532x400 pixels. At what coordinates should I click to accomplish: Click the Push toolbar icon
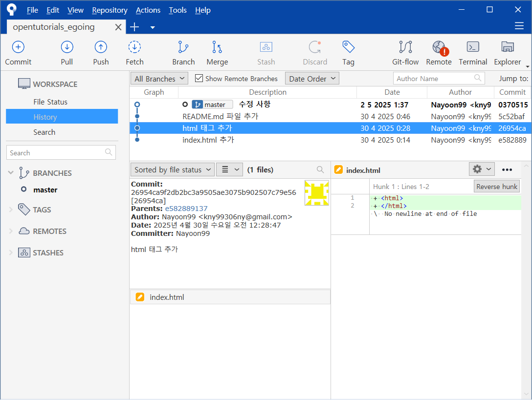[x=101, y=47]
